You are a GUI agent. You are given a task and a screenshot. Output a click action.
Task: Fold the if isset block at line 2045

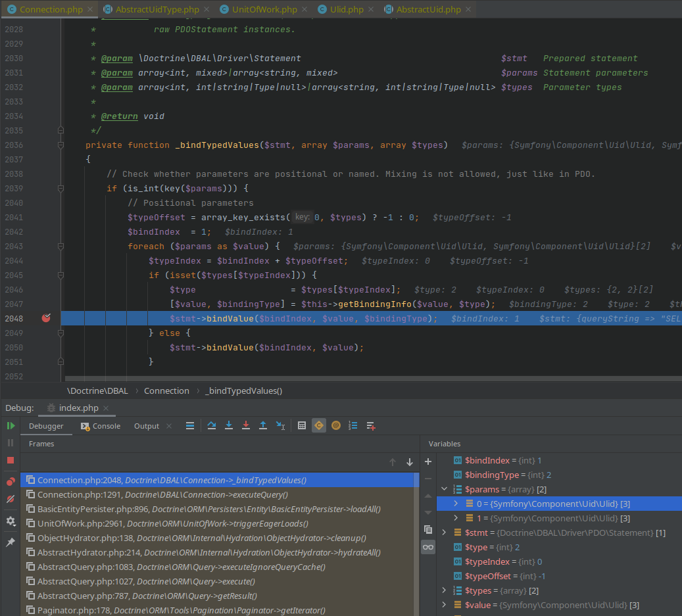coord(61,275)
